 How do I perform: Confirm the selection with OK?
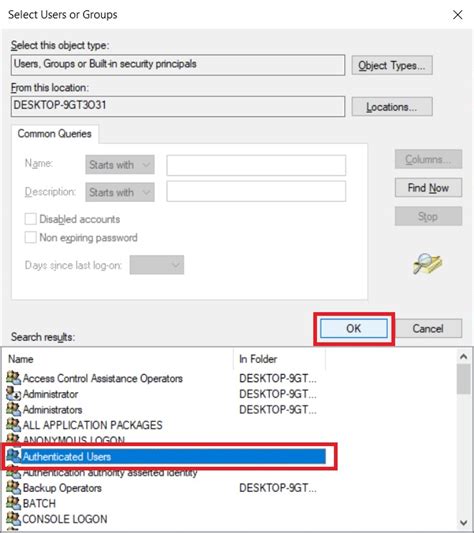(x=354, y=328)
